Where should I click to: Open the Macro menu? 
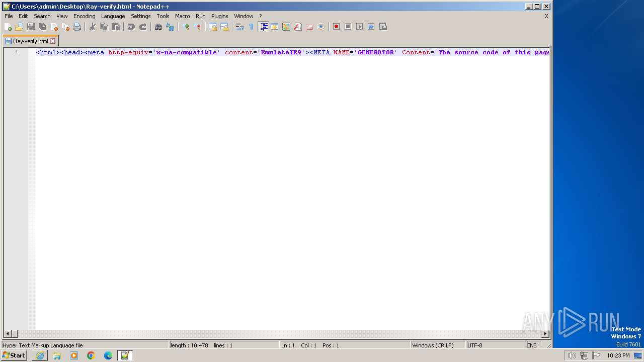tap(183, 16)
